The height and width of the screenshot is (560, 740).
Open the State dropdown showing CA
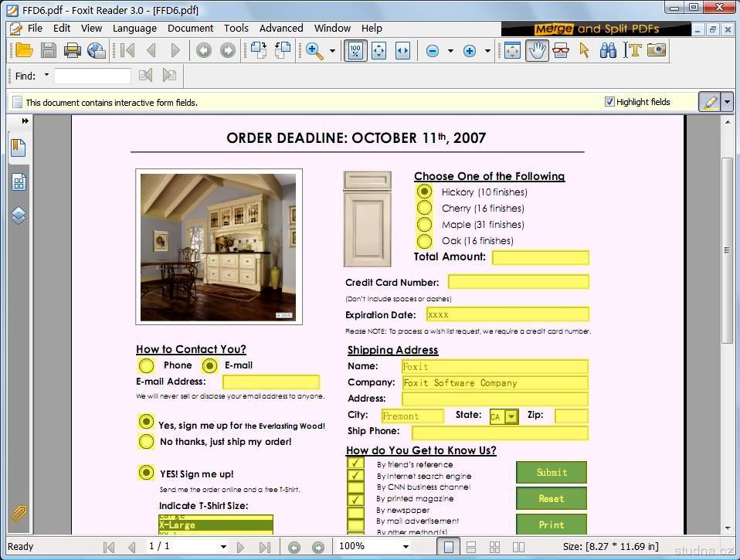[x=511, y=416]
